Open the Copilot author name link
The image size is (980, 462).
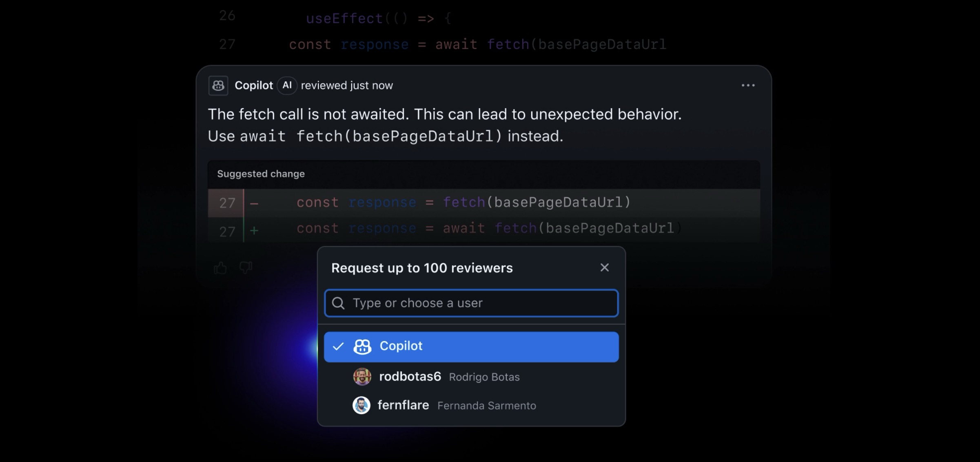pos(253,85)
